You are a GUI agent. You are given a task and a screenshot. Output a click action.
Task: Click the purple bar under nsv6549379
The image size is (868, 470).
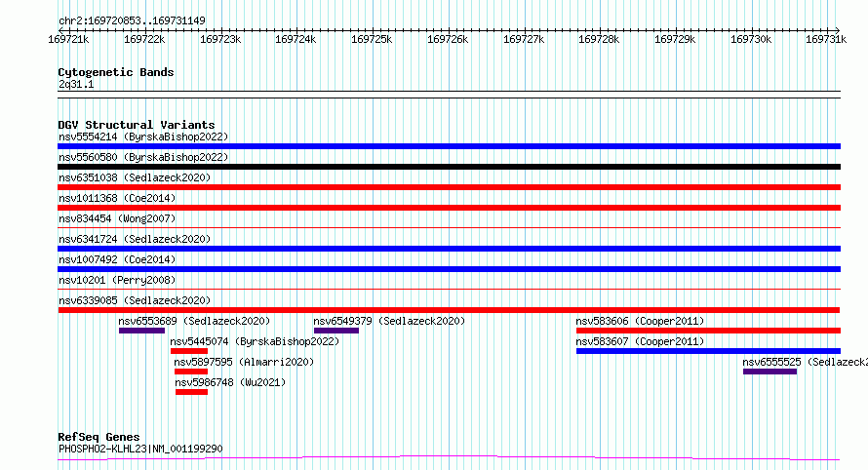click(x=336, y=331)
